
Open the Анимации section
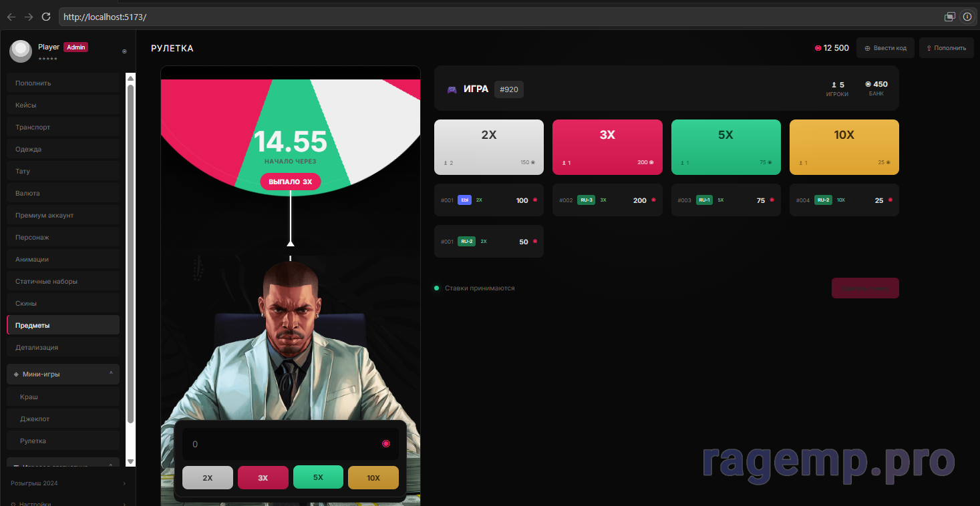pos(63,260)
